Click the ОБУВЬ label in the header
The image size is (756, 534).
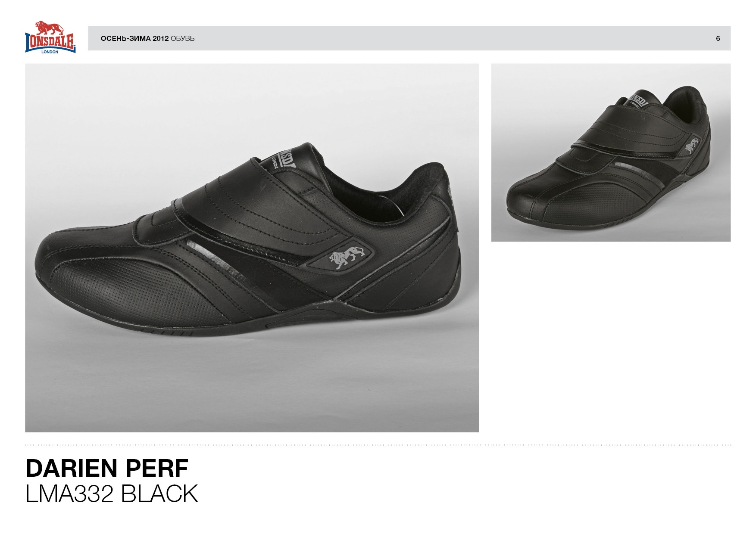(183, 38)
